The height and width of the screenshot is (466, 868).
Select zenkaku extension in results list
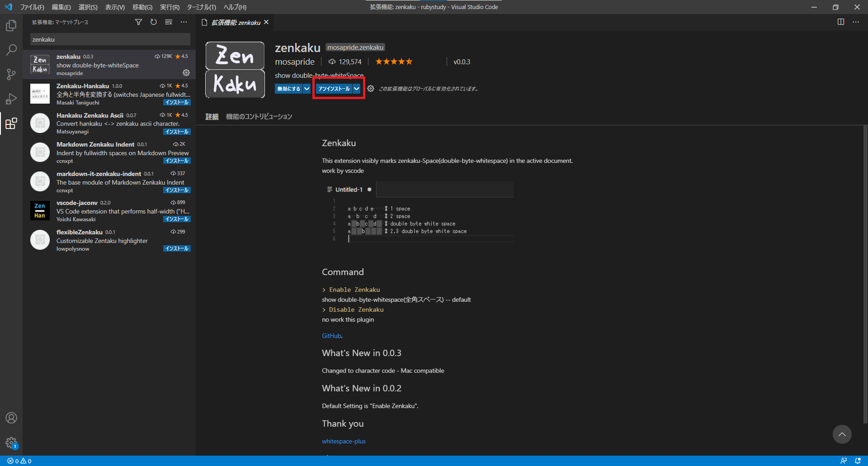click(109, 64)
